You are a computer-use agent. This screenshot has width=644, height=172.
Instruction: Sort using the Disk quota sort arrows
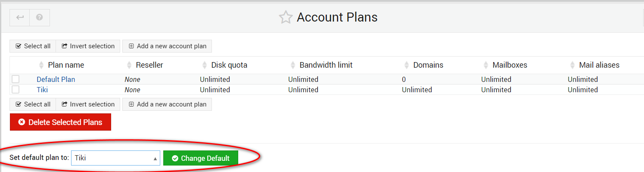point(205,65)
